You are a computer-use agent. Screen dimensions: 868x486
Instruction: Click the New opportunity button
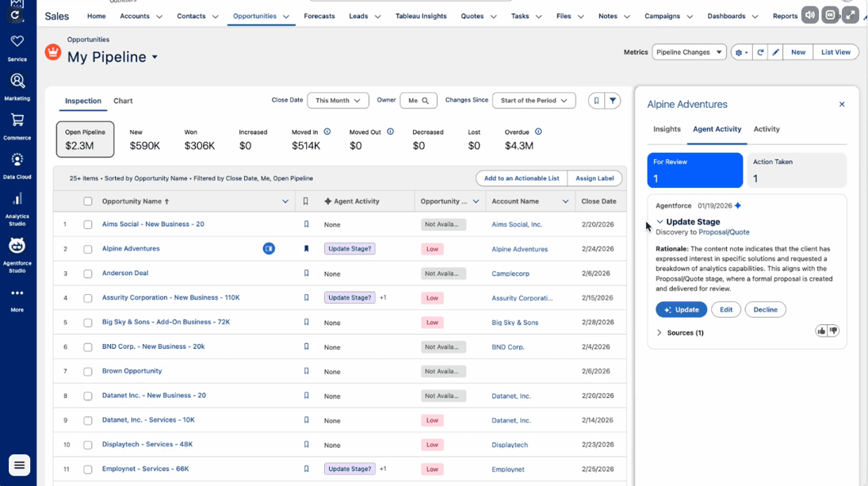click(798, 52)
